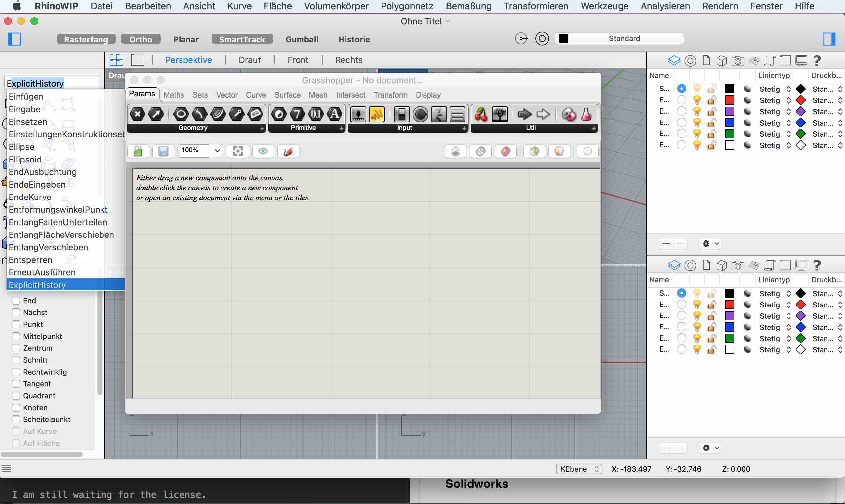The height and width of the screenshot is (504, 845).
Task: Enable the Zentrum object snap
Action: click(16, 348)
